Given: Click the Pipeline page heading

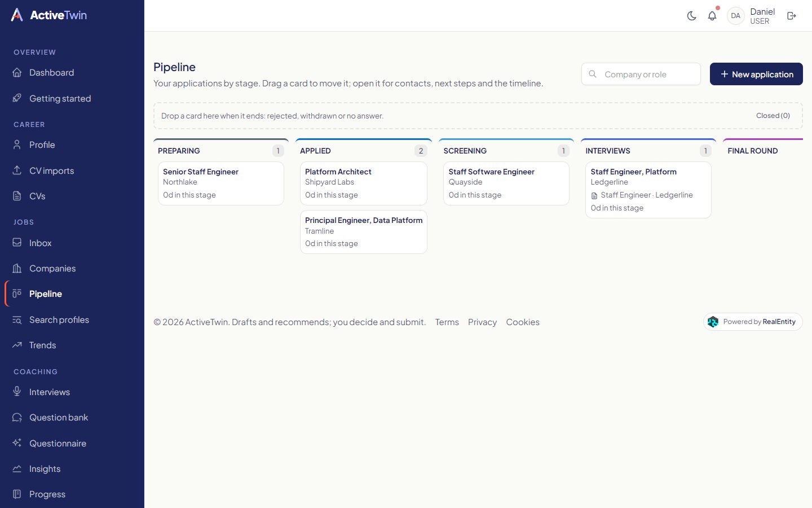Looking at the screenshot, I should [175, 67].
